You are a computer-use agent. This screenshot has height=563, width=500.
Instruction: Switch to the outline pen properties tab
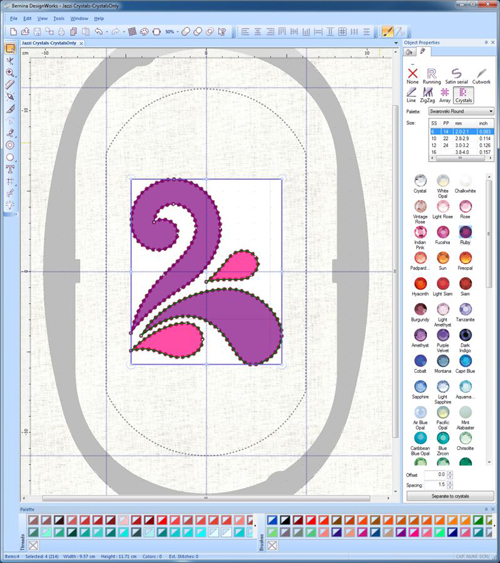(x=423, y=52)
